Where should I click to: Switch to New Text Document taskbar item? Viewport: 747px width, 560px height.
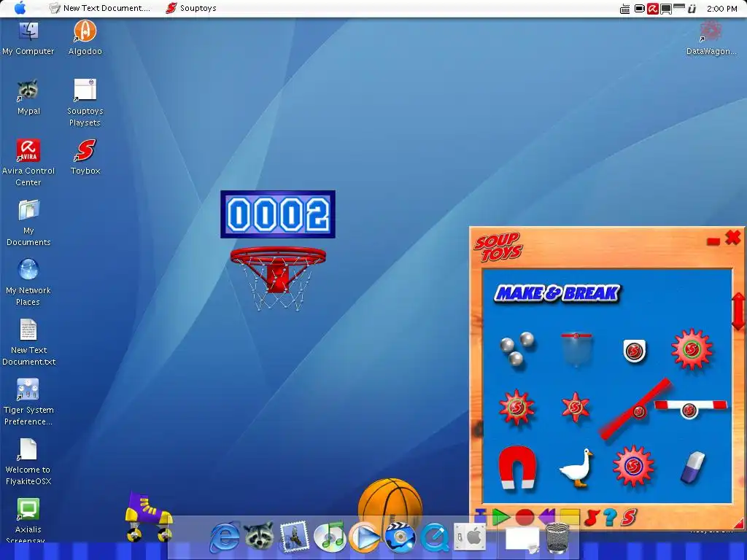coord(99,8)
